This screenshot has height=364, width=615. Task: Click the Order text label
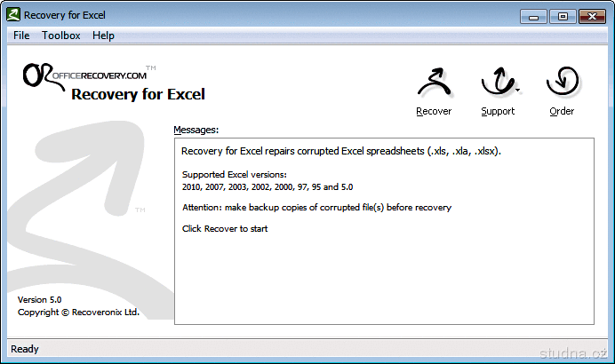coord(562,111)
